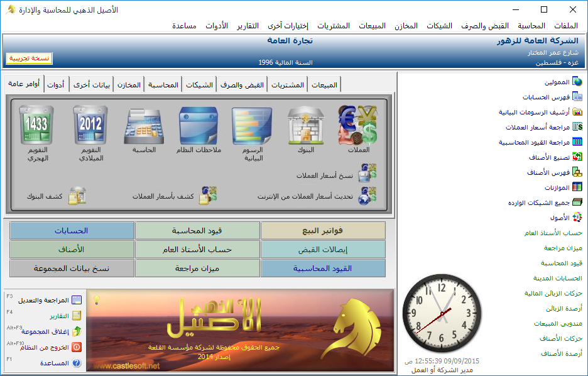Screen dimensions: 588x376
Task: Switch to the أدوات tab
Action: (55, 85)
